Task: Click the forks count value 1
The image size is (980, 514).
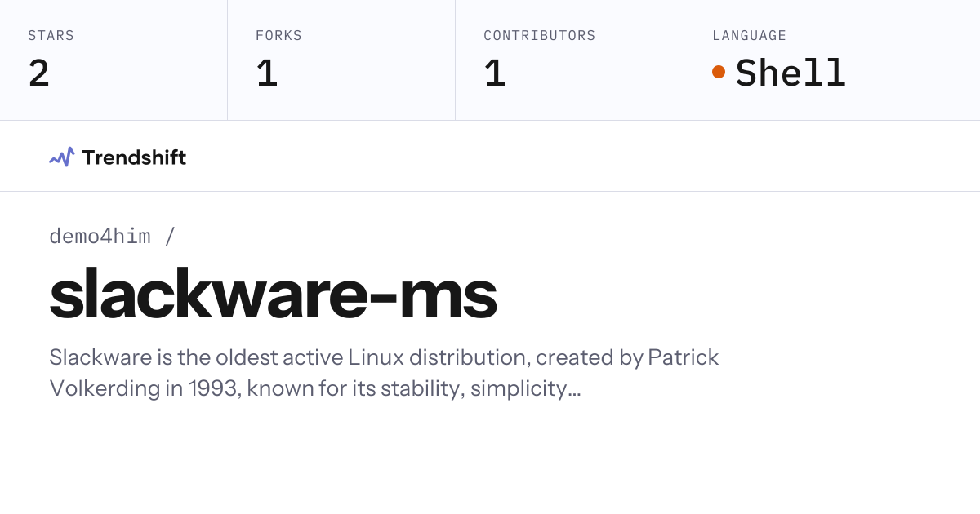Action: [x=267, y=73]
